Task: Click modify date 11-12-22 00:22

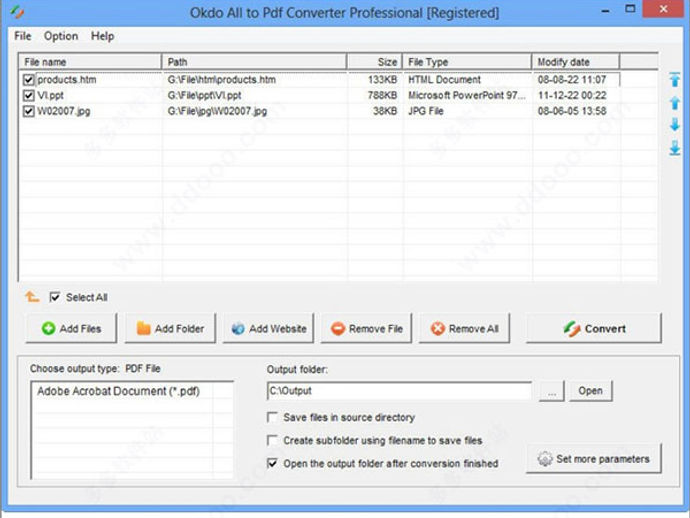Action: 572,96
